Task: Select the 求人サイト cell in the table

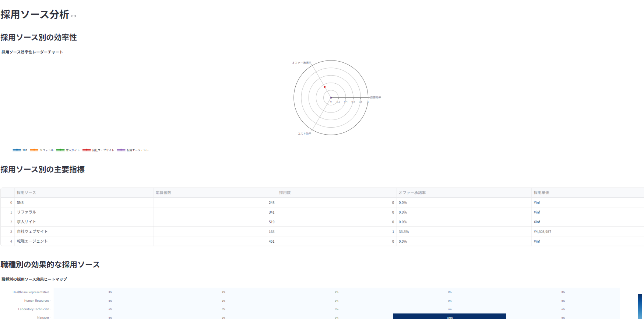Action: tap(84, 222)
